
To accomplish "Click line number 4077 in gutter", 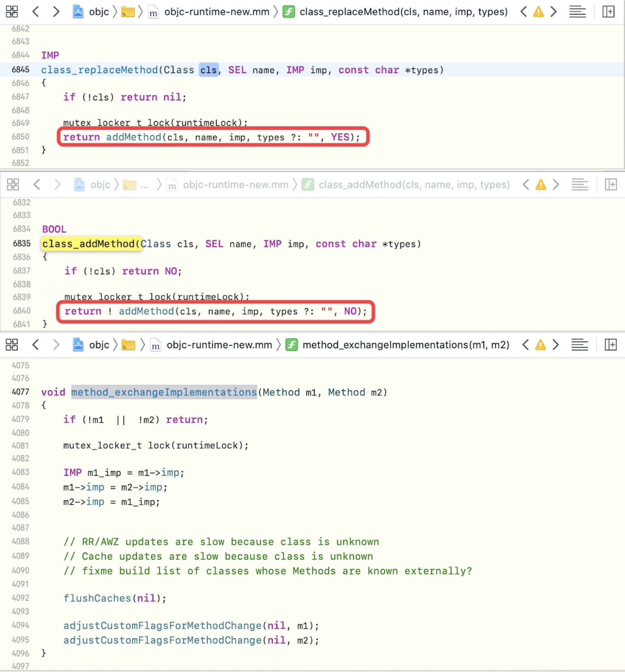I will pyautogui.click(x=21, y=392).
